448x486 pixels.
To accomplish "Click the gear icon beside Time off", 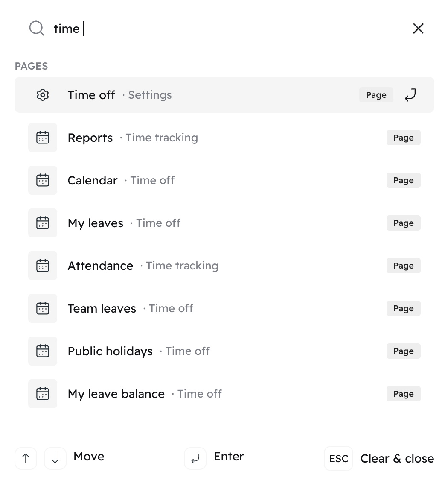I will point(43,95).
